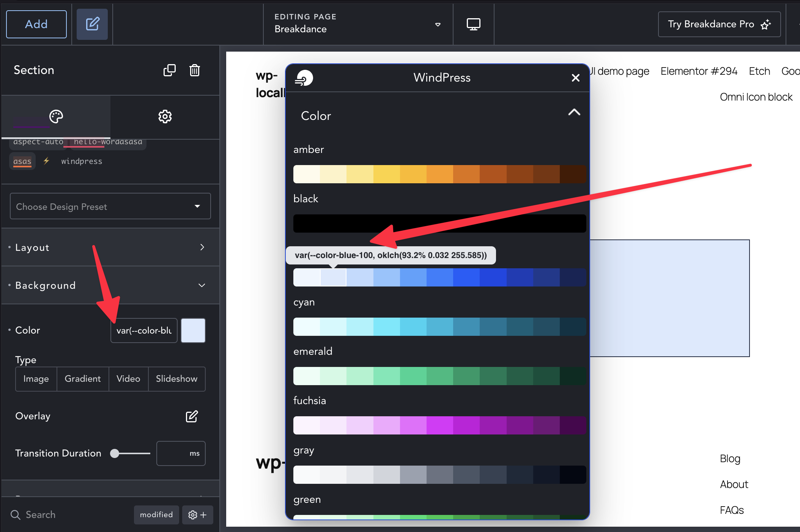Toggle the modified filter button
Viewport: 800px width, 532px height.
coord(156,515)
